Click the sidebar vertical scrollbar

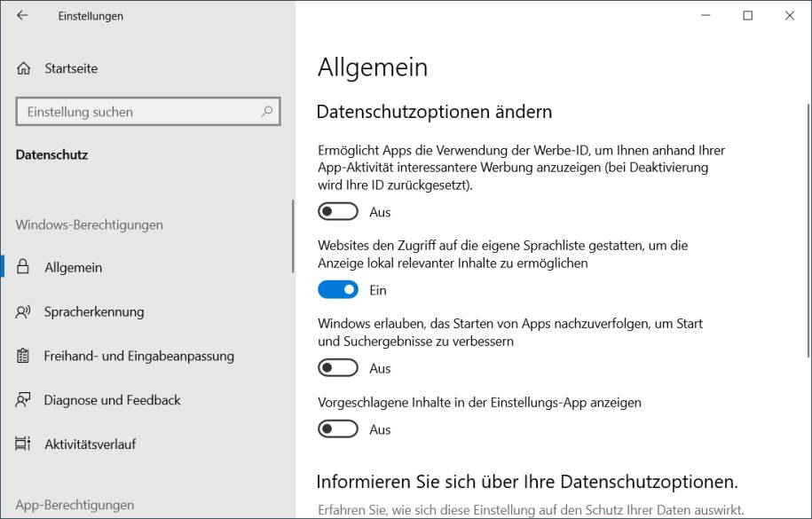[293, 237]
